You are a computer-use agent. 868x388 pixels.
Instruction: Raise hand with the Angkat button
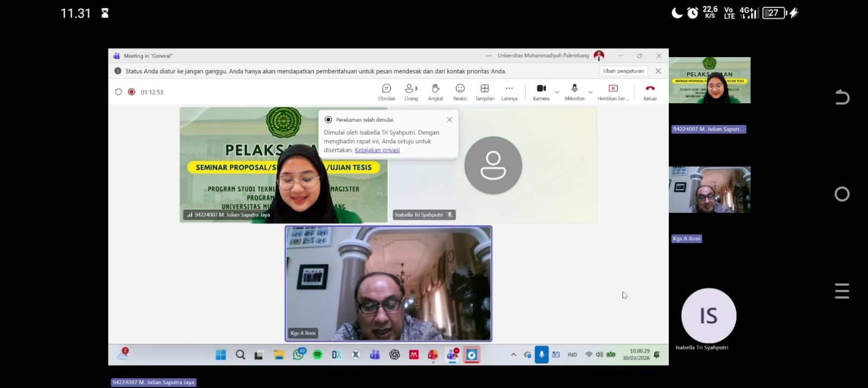435,91
